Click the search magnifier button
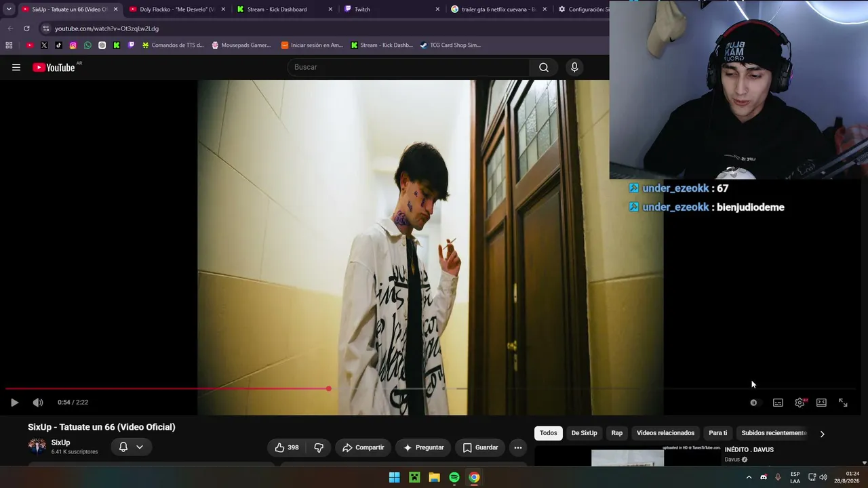The width and height of the screenshot is (868, 488). pyautogui.click(x=544, y=67)
